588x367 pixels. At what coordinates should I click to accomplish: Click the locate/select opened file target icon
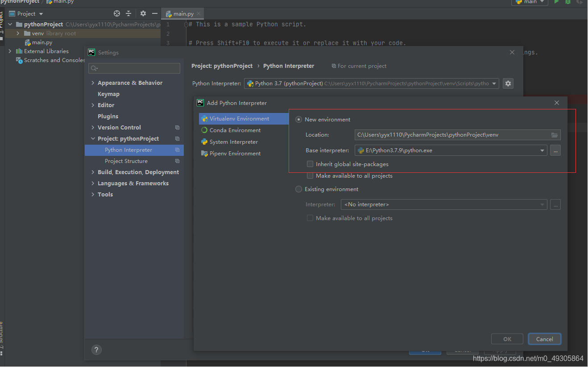pos(117,14)
